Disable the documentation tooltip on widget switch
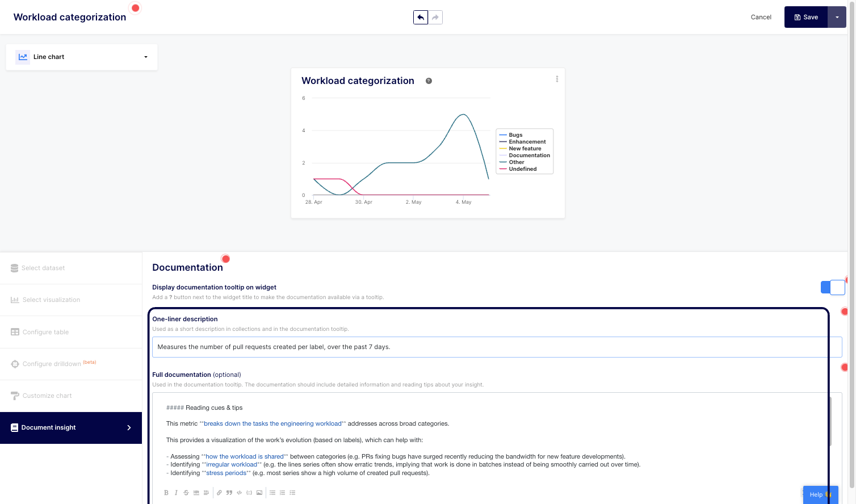Viewport: 856px width, 504px height. pos(833,287)
